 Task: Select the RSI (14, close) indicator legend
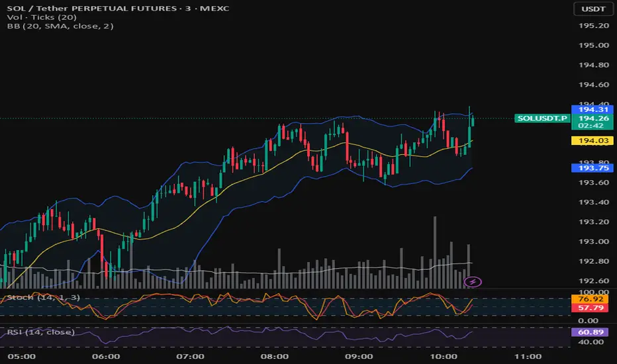tap(41, 332)
